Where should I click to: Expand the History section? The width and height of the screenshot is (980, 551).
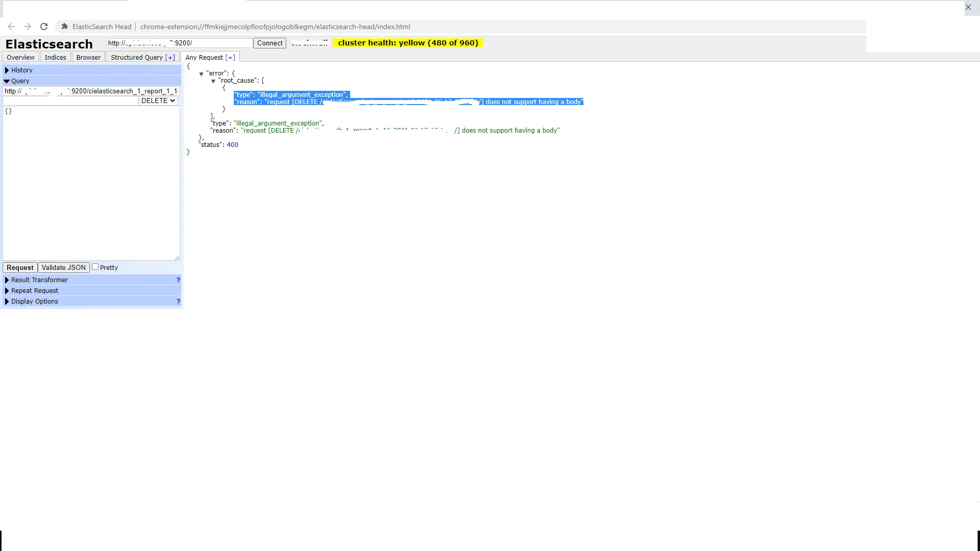pos(21,70)
